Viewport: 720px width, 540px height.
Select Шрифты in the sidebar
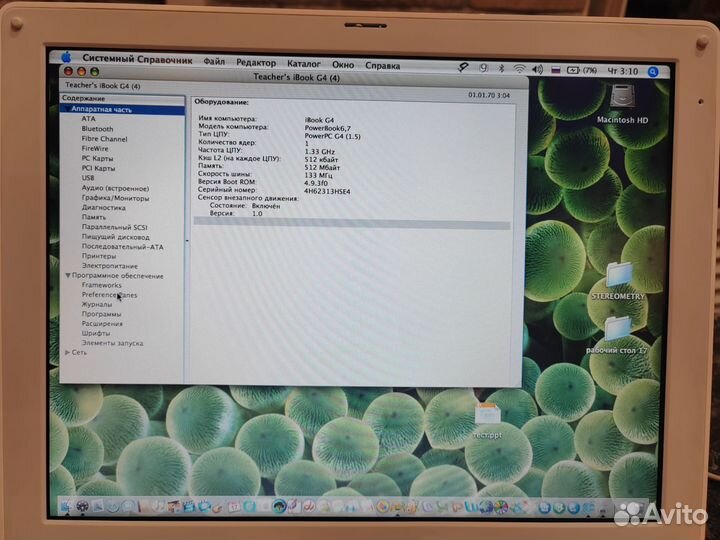point(96,333)
